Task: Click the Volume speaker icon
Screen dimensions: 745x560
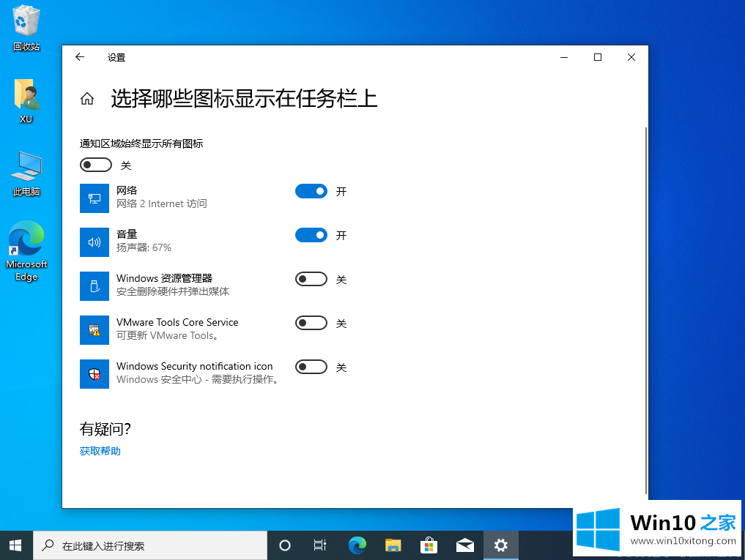Action: coord(94,242)
